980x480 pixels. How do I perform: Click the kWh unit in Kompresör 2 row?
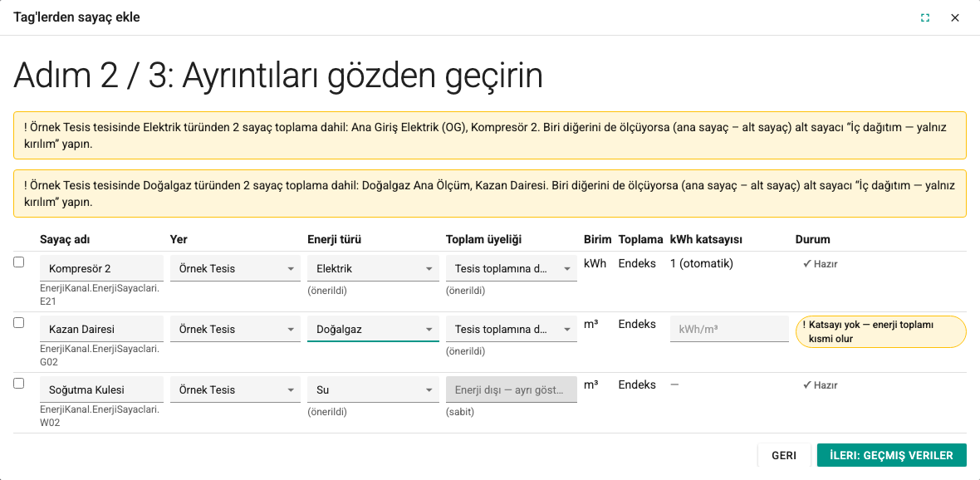click(x=595, y=263)
